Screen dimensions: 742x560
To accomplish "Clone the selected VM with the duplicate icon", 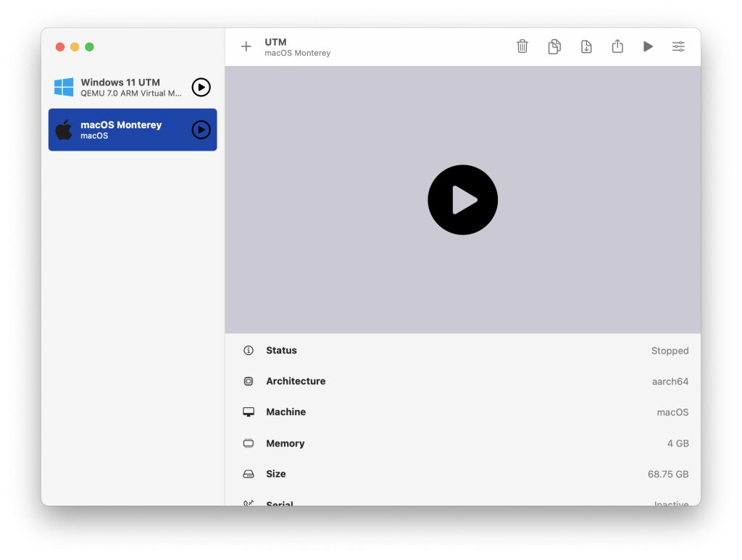I will [554, 46].
